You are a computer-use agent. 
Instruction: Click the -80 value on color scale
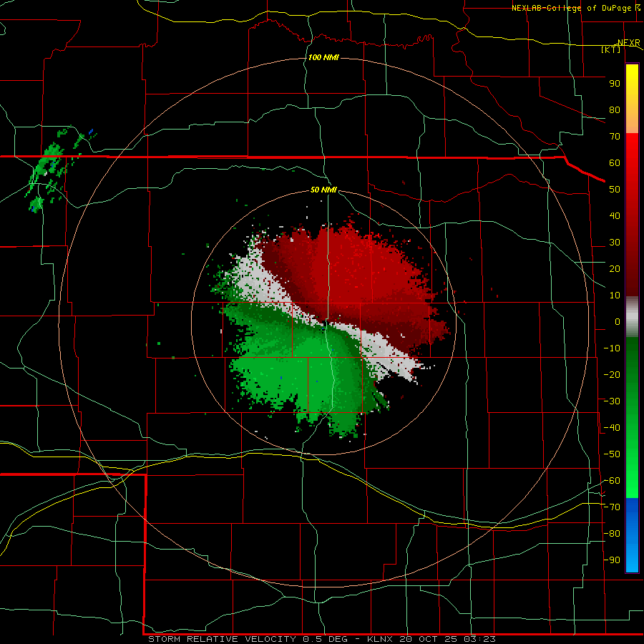pos(612,534)
